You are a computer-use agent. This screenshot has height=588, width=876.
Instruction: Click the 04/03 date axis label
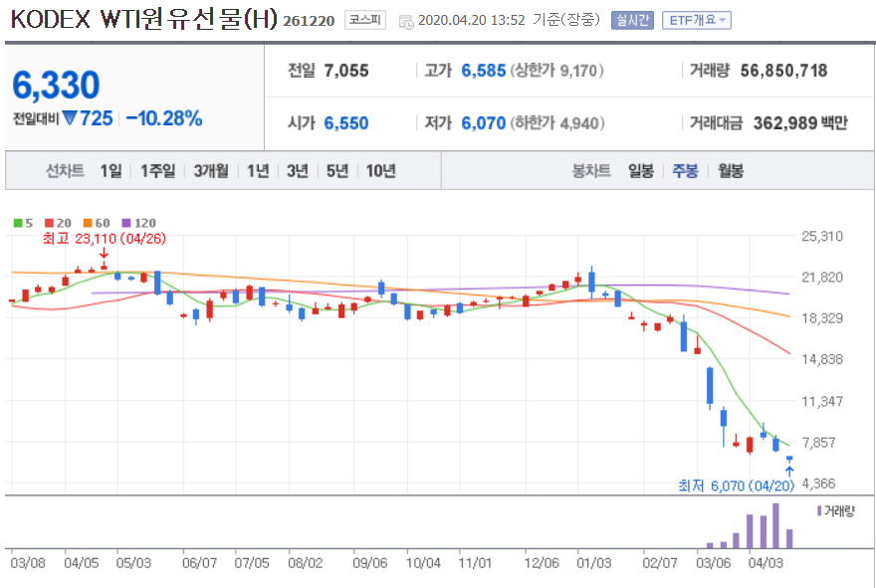coord(766,563)
